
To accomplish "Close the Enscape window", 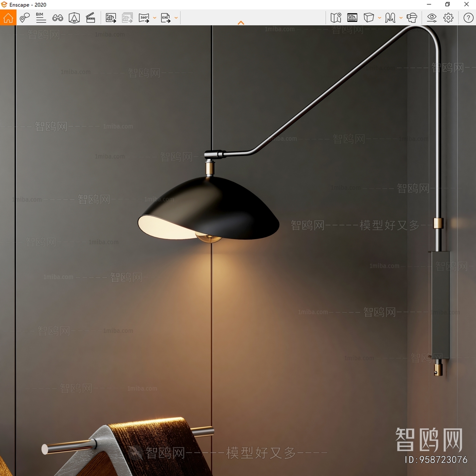I will coord(466,4).
